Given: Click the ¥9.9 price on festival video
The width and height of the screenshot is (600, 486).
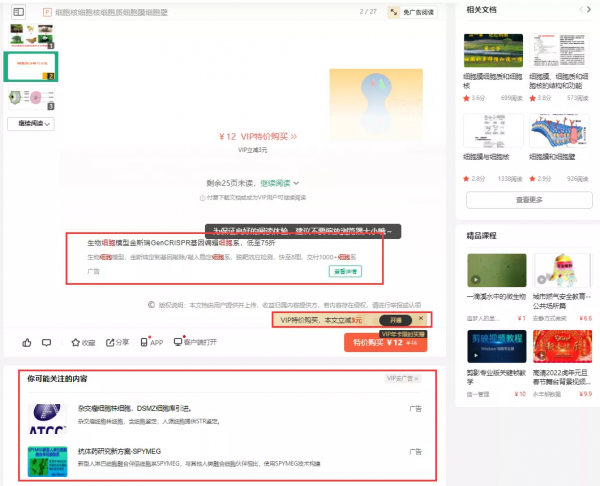Looking at the screenshot, I should [585, 394].
